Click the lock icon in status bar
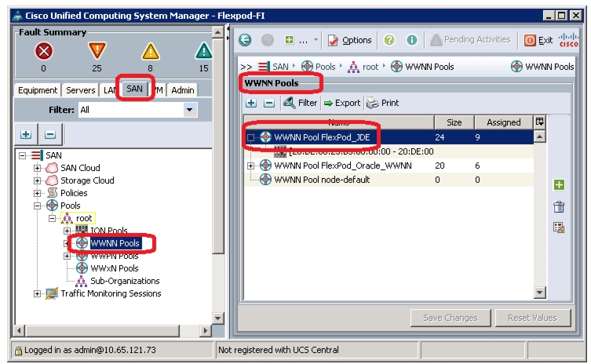Image resolution: width=591 pixels, height=364 pixels. pyautogui.click(x=18, y=351)
